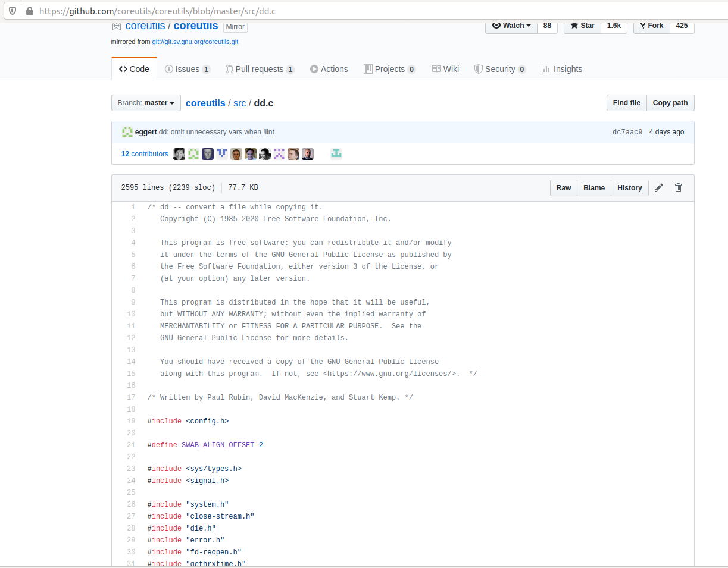Open eggert's profile from the commit bar
Image resolution: width=728 pixels, height=568 pixels.
pyautogui.click(x=146, y=132)
